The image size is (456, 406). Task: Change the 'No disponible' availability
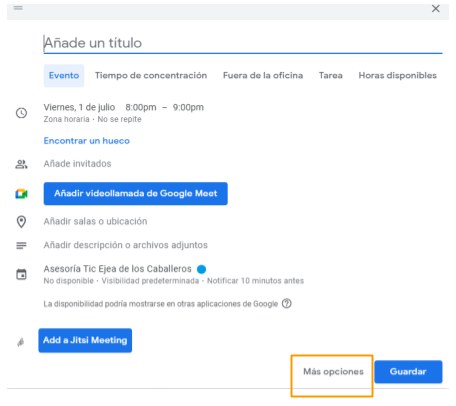(69, 281)
